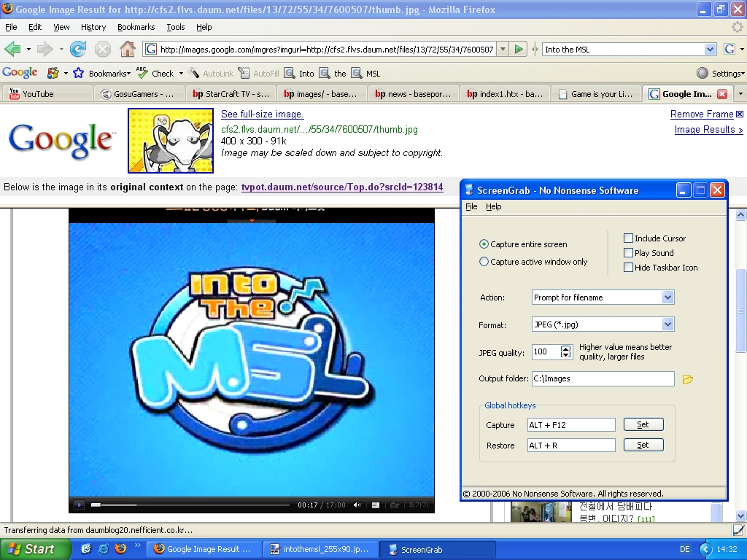Open the Firefox Tools menu
Viewport: 747px width, 560px height.
coord(175,27)
